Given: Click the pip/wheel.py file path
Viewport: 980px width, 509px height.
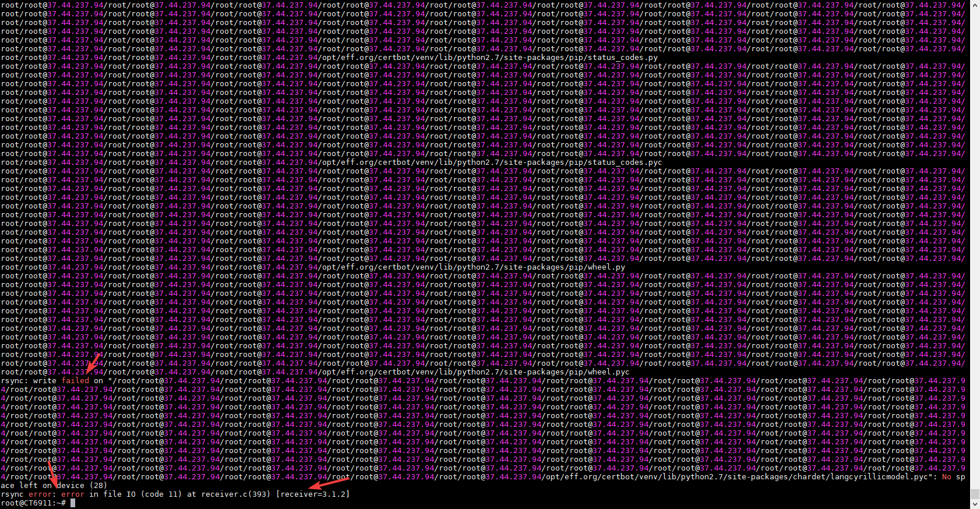Looking at the screenshot, I should click(x=473, y=267).
